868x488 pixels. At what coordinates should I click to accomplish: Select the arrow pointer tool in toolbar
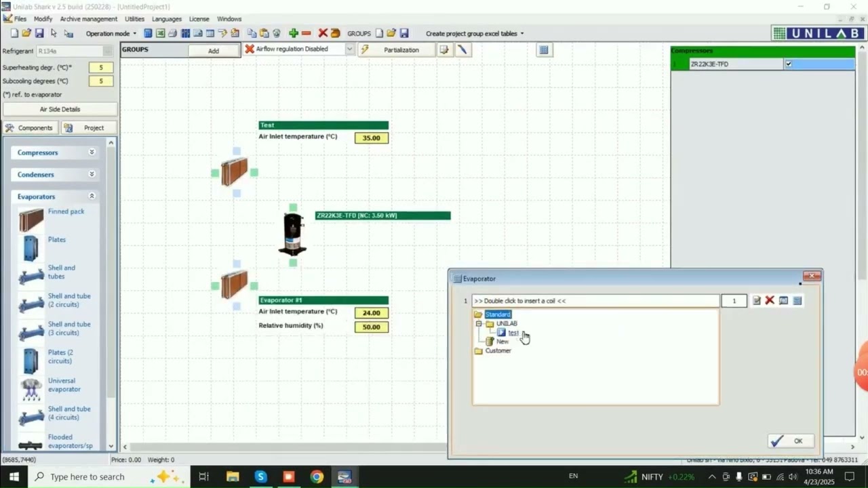[x=54, y=33]
